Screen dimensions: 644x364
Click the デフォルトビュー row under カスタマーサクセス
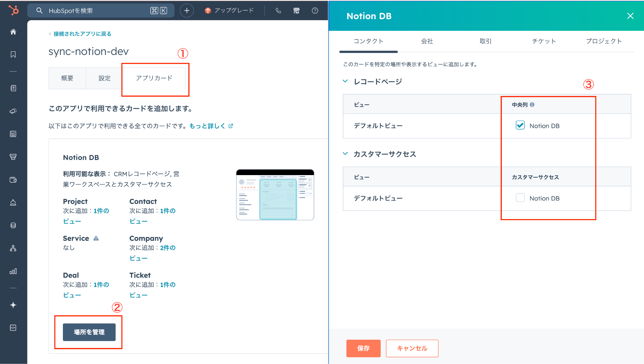pyautogui.click(x=487, y=198)
